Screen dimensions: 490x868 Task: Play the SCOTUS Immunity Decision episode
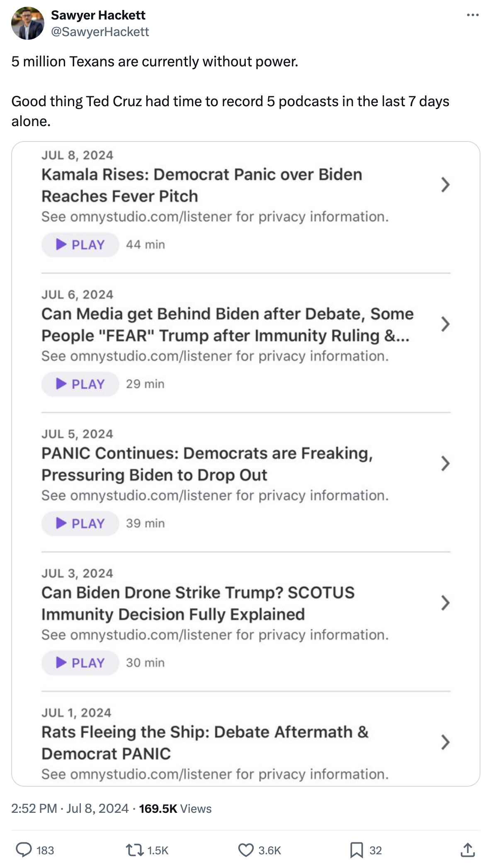coord(80,663)
